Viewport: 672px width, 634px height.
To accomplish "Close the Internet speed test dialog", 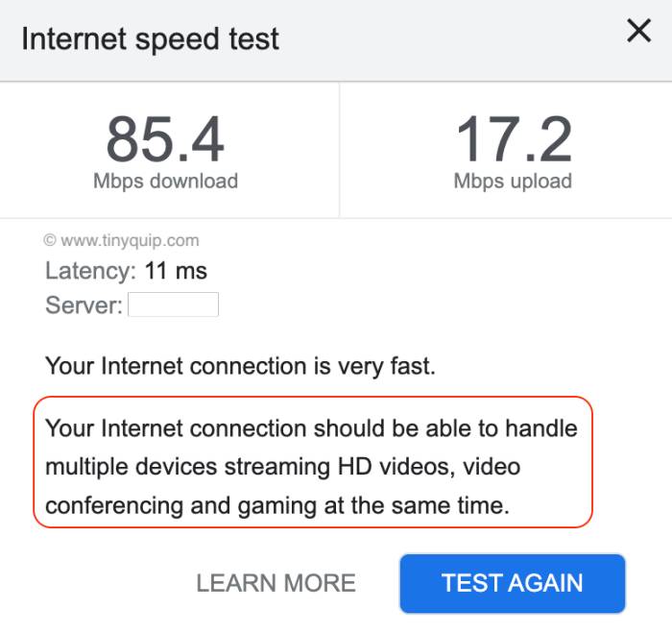I will pos(638,31).
